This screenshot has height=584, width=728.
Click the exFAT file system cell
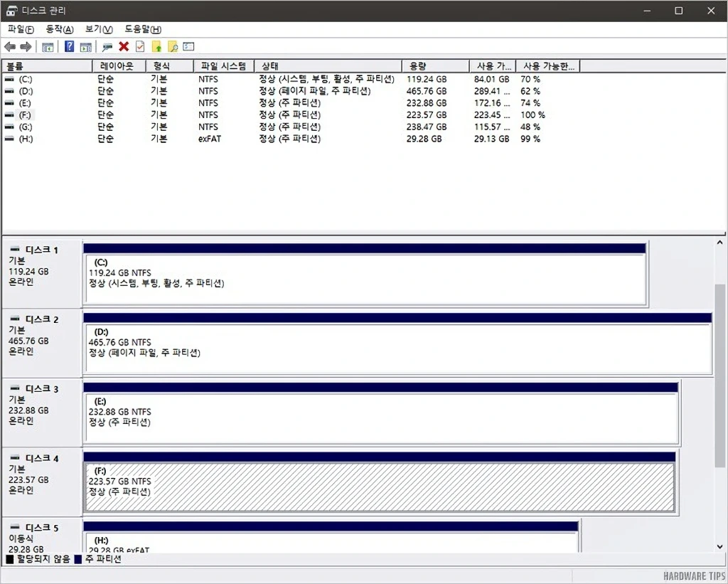210,139
